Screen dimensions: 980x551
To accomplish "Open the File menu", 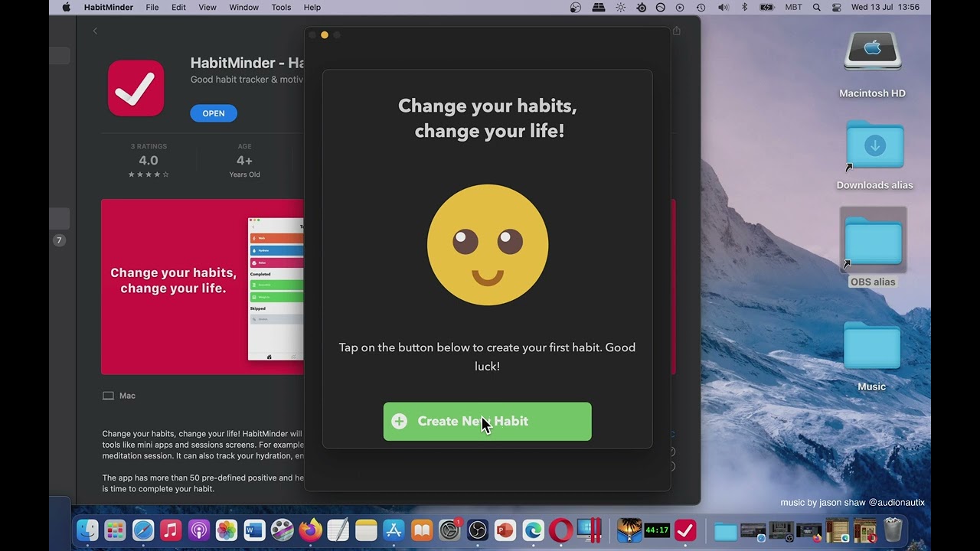I will 152,7.
